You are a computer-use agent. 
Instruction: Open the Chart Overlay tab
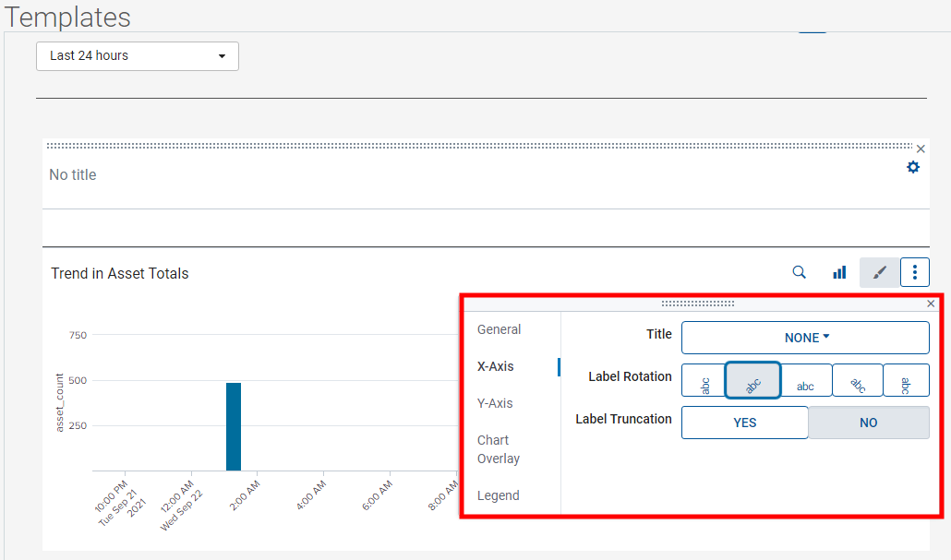499,449
